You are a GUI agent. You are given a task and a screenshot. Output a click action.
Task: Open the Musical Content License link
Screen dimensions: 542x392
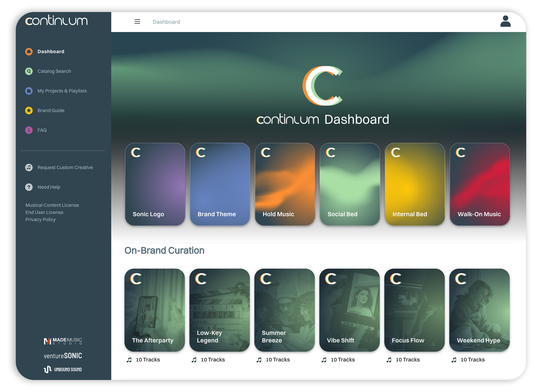(52, 205)
